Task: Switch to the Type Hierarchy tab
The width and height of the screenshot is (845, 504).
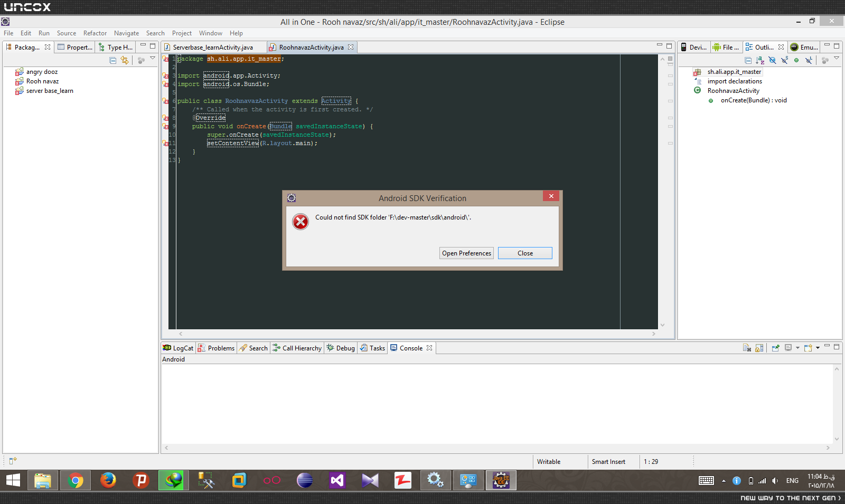Action: (116, 47)
